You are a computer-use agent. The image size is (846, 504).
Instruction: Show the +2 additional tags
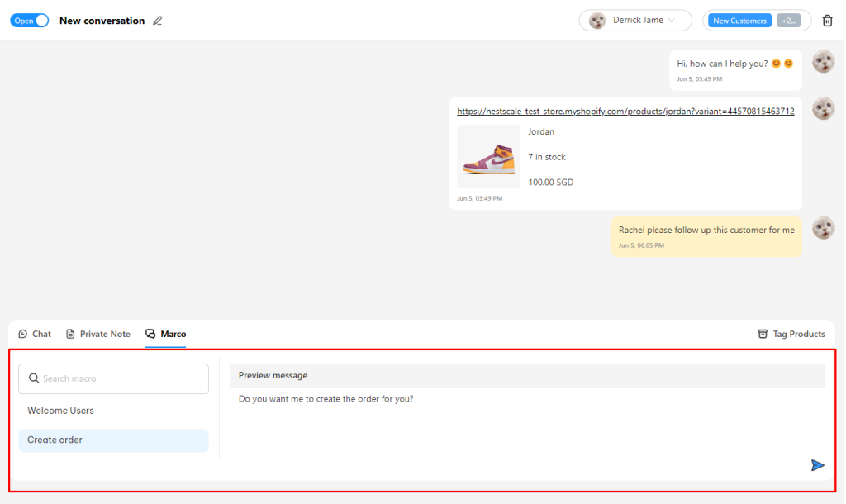click(788, 21)
